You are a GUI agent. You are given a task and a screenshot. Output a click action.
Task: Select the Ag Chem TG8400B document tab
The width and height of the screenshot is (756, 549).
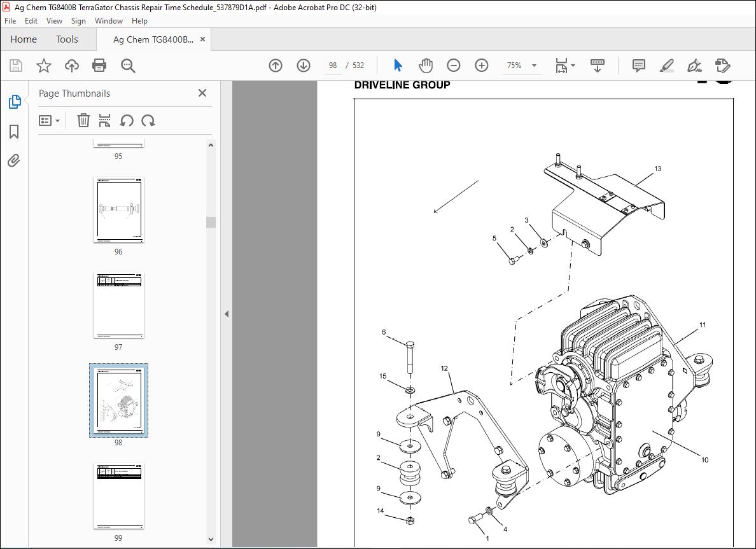[153, 39]
